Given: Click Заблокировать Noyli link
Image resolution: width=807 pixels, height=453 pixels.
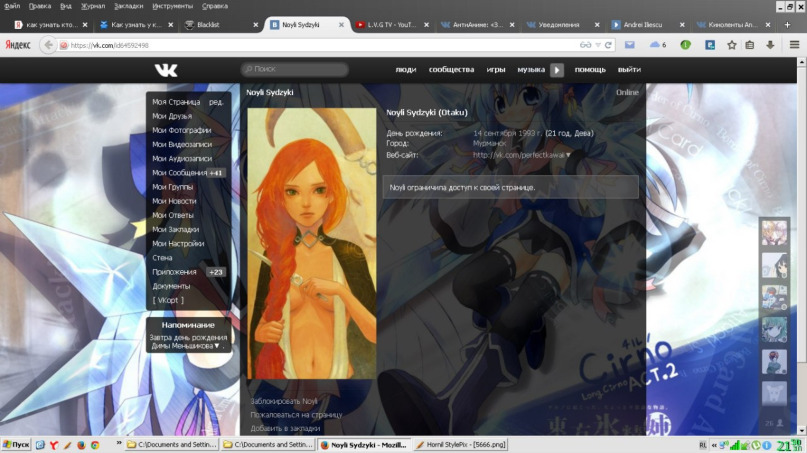Looking at the screenshot, I should 284,402.
